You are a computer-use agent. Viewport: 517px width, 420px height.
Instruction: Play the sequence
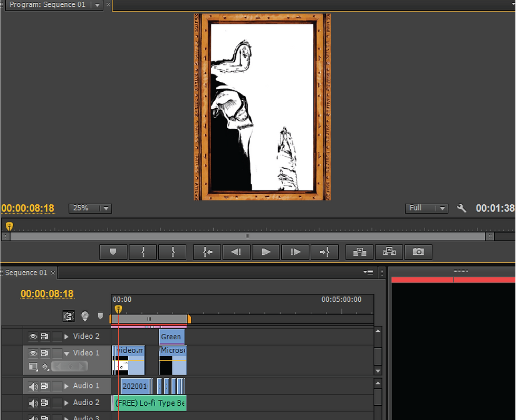(266, 252)
